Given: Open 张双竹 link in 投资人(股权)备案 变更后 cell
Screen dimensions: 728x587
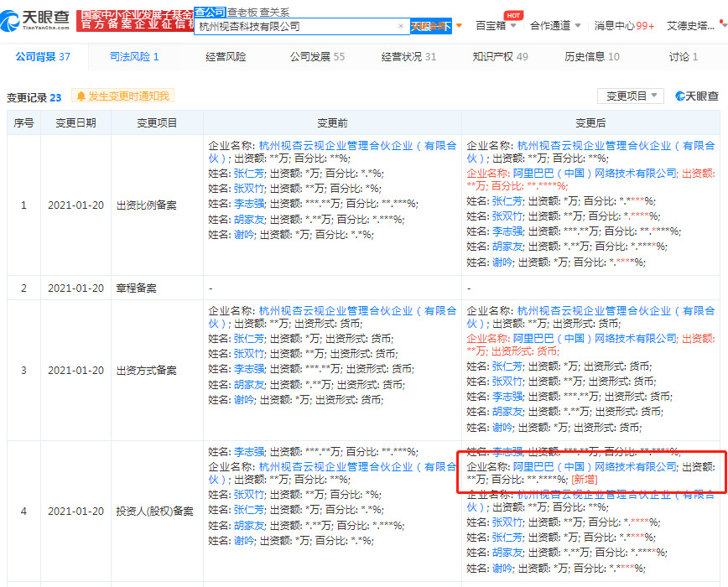Looking at the screenshot, I should coord(507,522).
